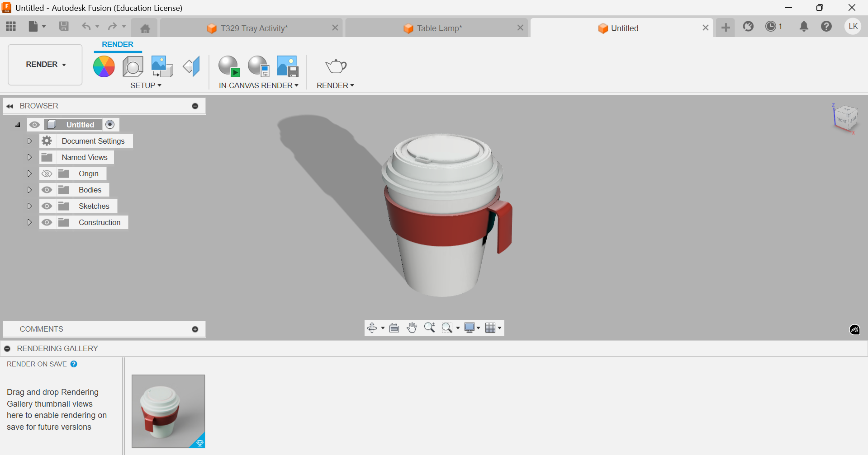The image size is (868, 455).
Task: Click the Capture Image icon
Action: (288, 67)
